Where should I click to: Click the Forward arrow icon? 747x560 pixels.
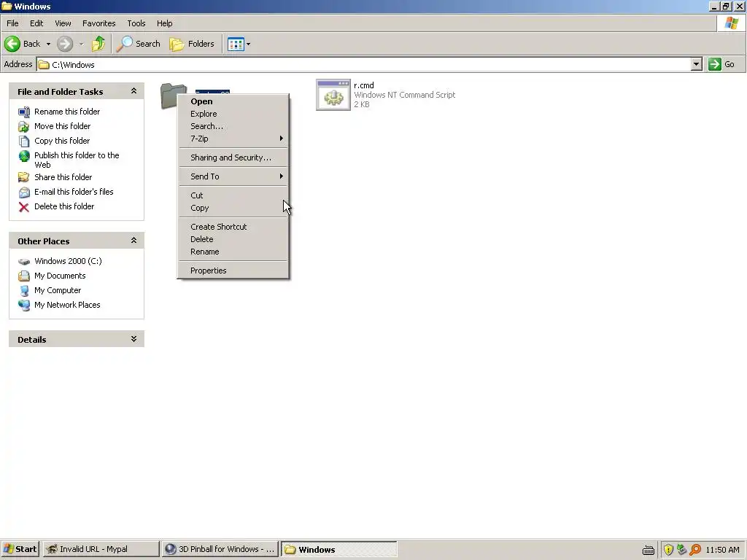(65, 44)
